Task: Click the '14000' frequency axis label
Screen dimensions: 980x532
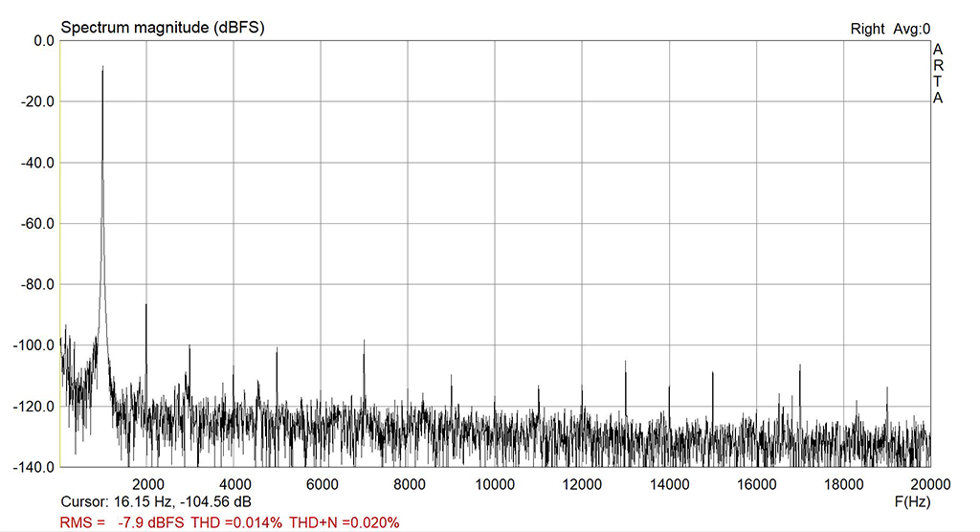Action: tap(669, 484)
